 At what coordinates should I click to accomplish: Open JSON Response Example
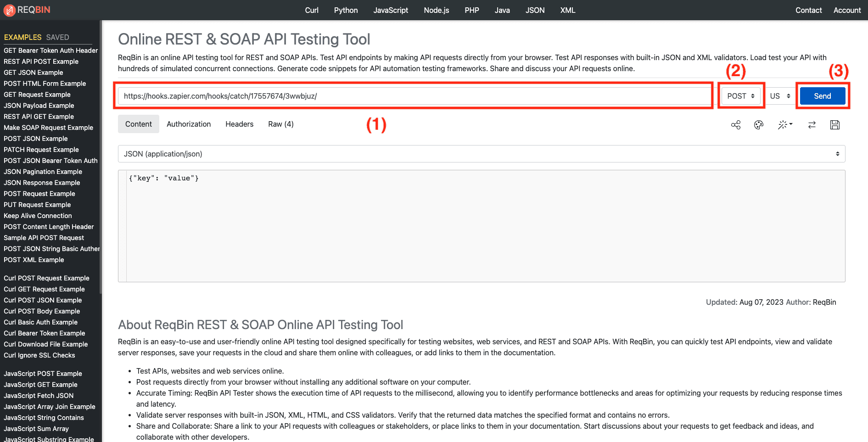[x=42, y=183]
